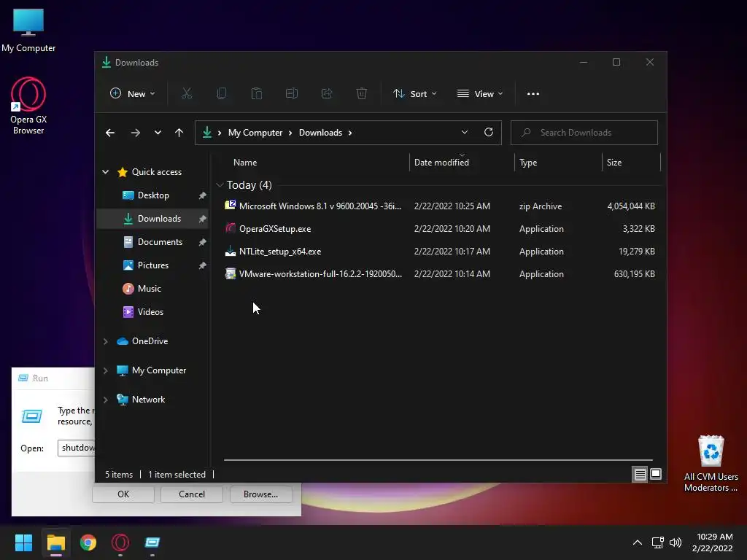The image size is (747, 560).
Task: Click OK in the Run dialog
Action: (x=123, y=494)
